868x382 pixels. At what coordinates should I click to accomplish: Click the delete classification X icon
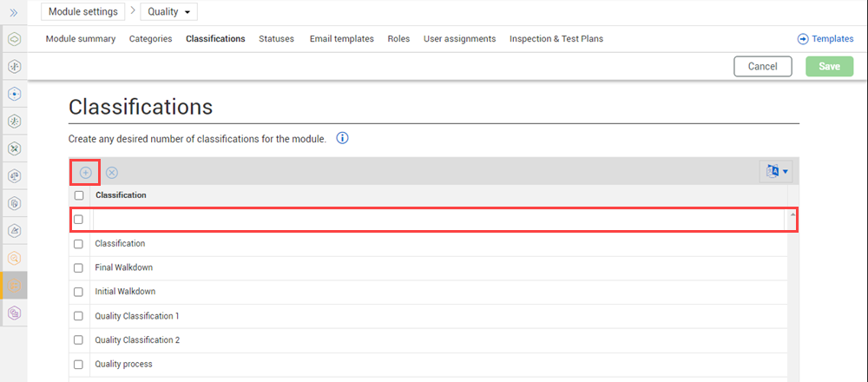[x=112, y=172]
